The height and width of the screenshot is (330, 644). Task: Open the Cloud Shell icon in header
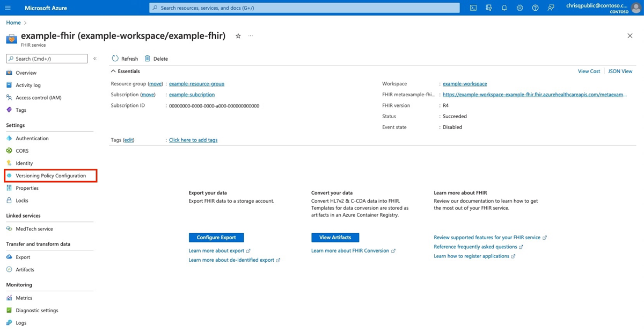(x=473, y=8)
